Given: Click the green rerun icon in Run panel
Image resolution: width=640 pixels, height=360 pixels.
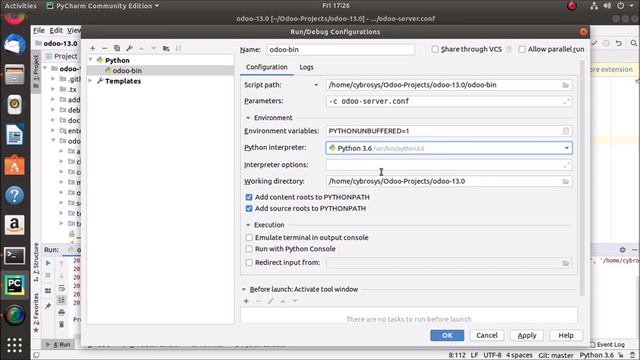Looking at the screenshot, I should [48, 263].
